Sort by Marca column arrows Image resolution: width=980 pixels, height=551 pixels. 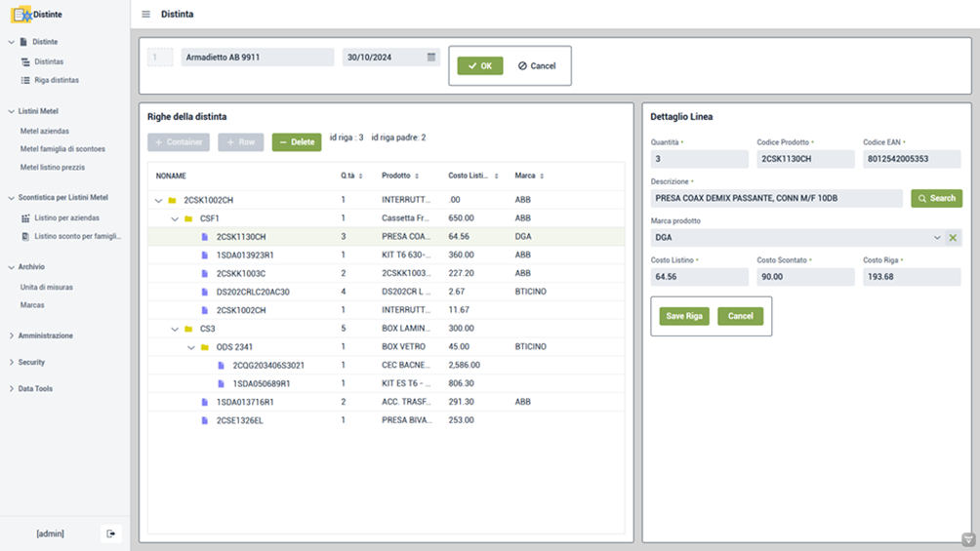(542, 177)
